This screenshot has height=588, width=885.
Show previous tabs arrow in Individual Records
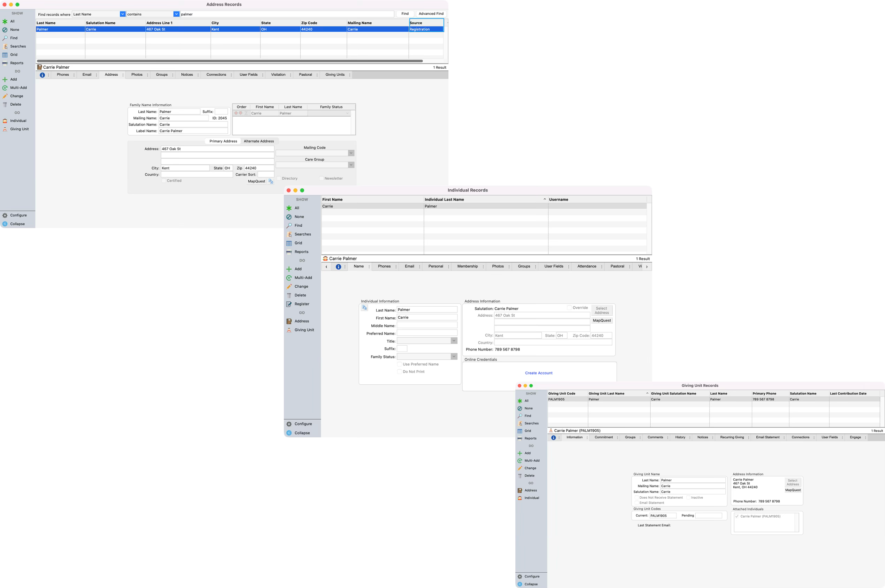[326, 267]
